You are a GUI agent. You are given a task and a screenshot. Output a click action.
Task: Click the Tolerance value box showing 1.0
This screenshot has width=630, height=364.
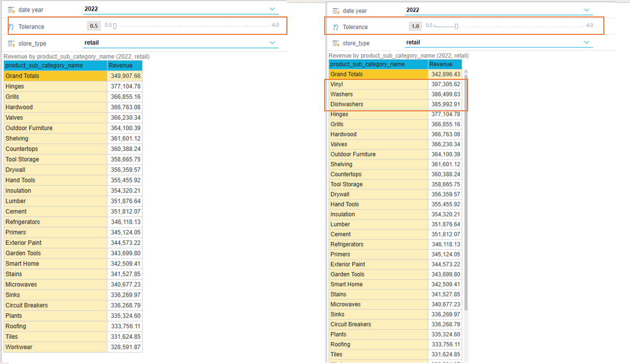click(415, 26)
